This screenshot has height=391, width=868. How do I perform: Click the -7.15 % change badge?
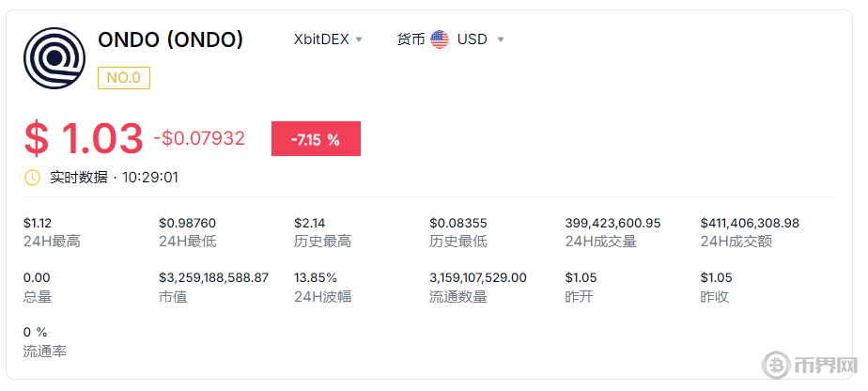click(316, 139)
